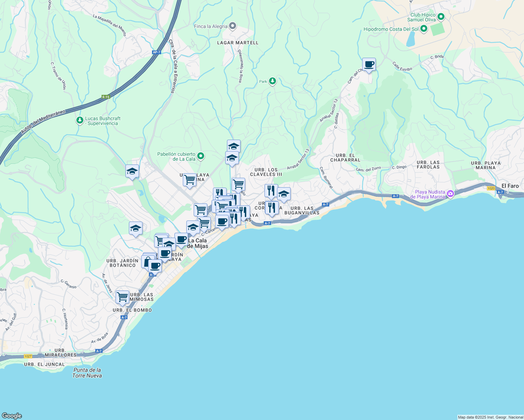The height and width of the screenshot is (420, 524).
Task: Select the Playa Nudista de Playa Marina beach marker
Action: [x=451, y=193]
